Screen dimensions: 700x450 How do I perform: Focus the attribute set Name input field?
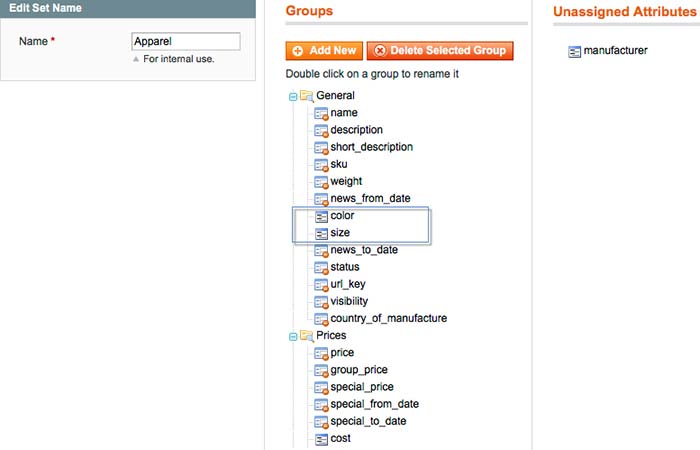(x=186, y=42)
